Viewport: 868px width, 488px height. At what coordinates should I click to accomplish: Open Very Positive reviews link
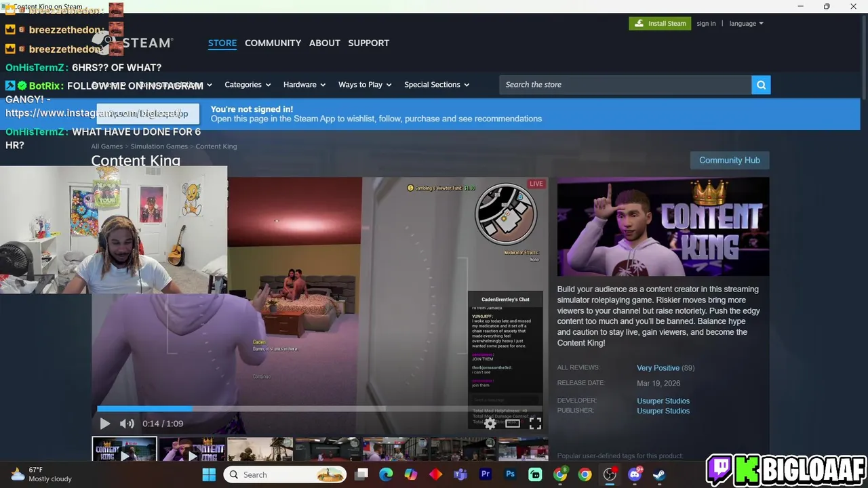pyautogui.click(x=658, y=367)
